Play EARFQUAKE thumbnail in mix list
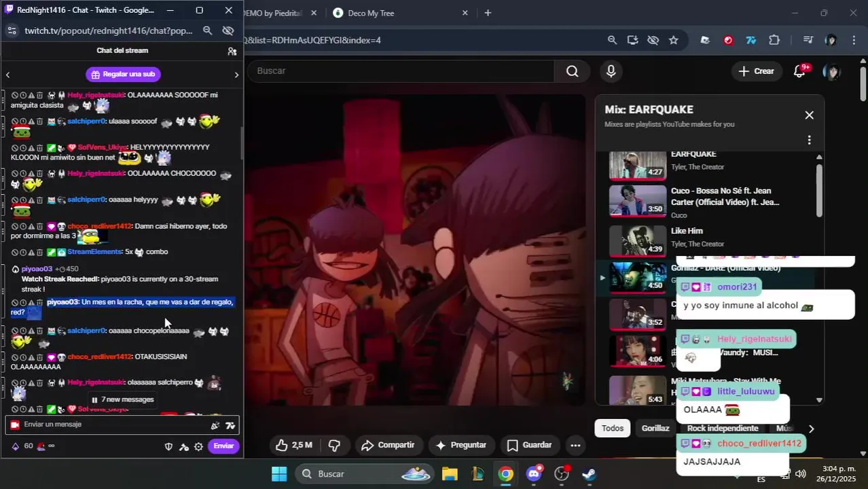 click(x=637, y=165)
